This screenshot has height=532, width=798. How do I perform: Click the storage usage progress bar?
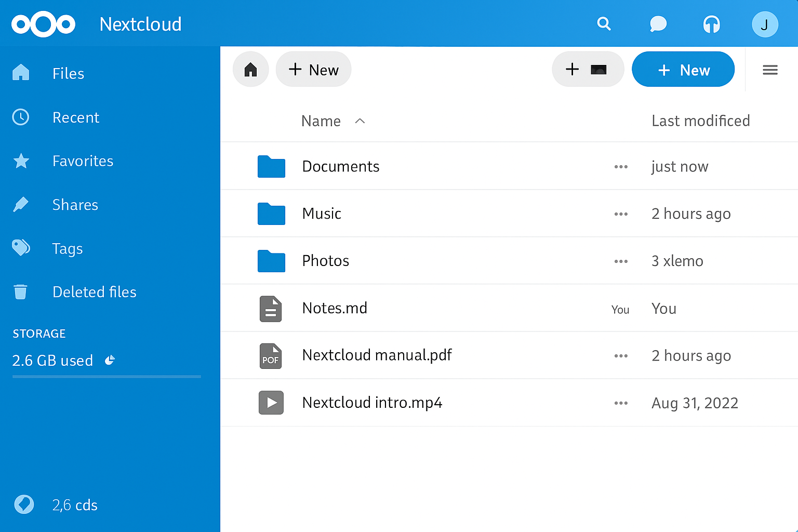tap(107, 377)
